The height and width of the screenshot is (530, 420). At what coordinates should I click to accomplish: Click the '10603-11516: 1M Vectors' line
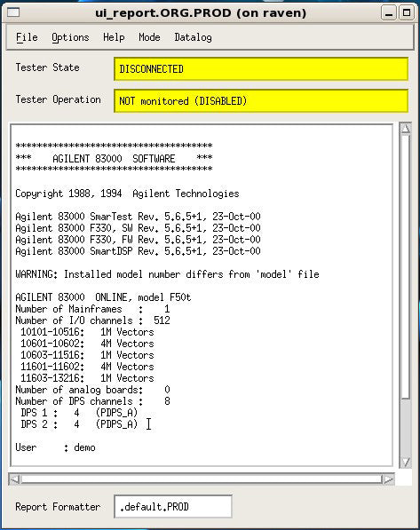[87, 355]
